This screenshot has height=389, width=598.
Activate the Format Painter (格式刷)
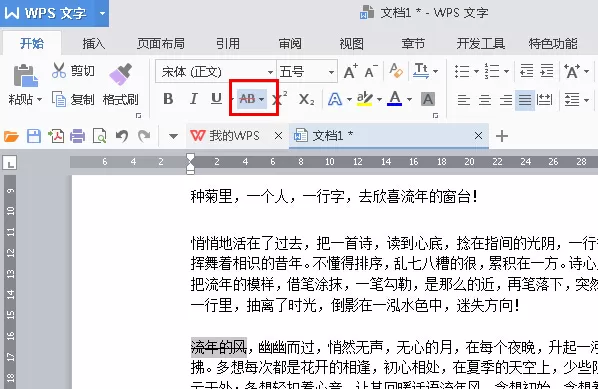[120, 85]
